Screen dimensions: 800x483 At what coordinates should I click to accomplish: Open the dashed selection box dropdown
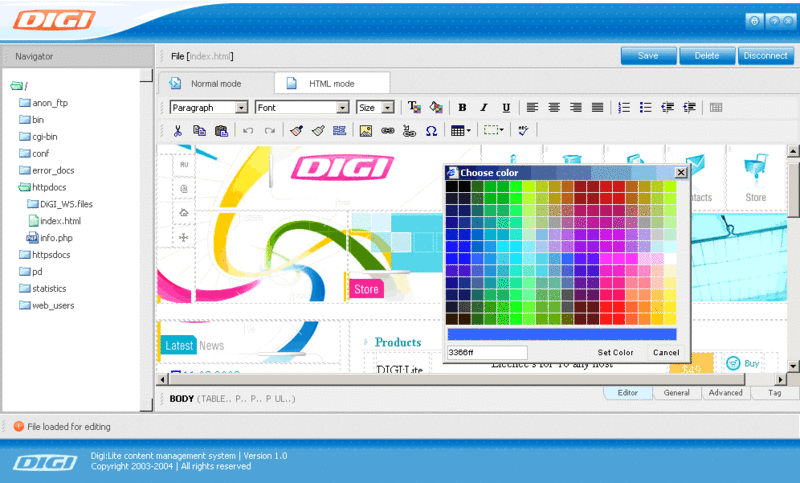tap(493, 131)
